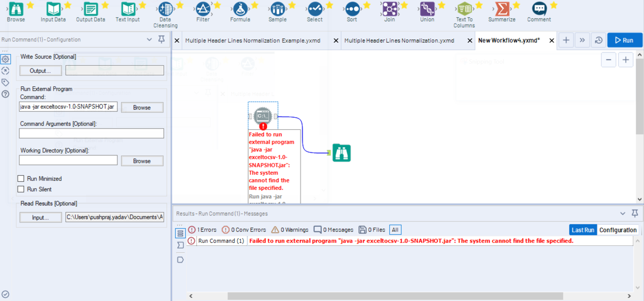Show All result messages
644x301 pixels.
(x=395, y=230)
